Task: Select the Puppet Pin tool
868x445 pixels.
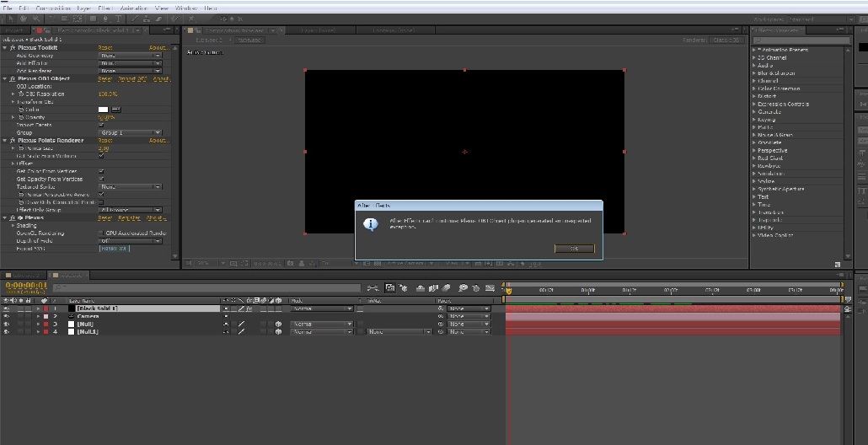Action: [191, 19]
